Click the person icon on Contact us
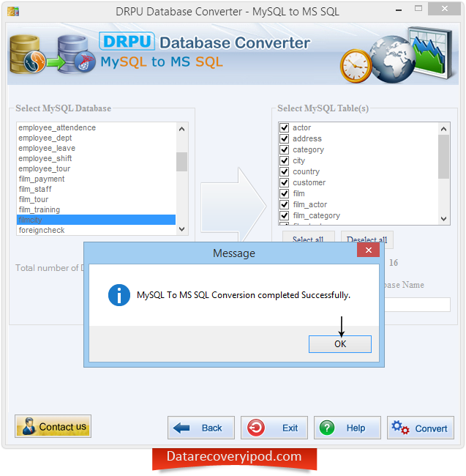The width and height of the screenshot is (466, 476). tap(29, 426)
